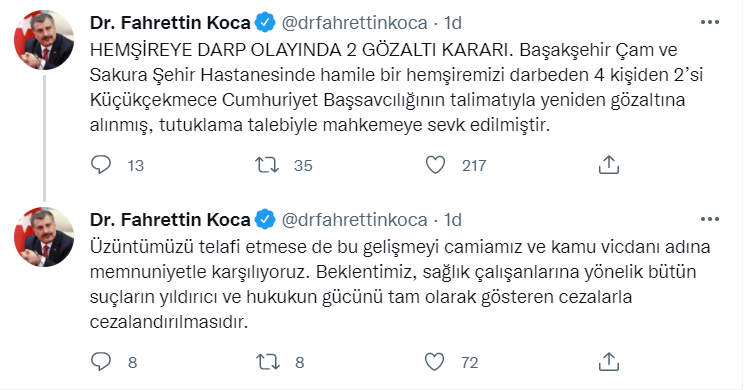Retweet the first tweet with 35 retweets
Image resolution: width=745 pixels, height=390 pixels.
pos(267,165)
